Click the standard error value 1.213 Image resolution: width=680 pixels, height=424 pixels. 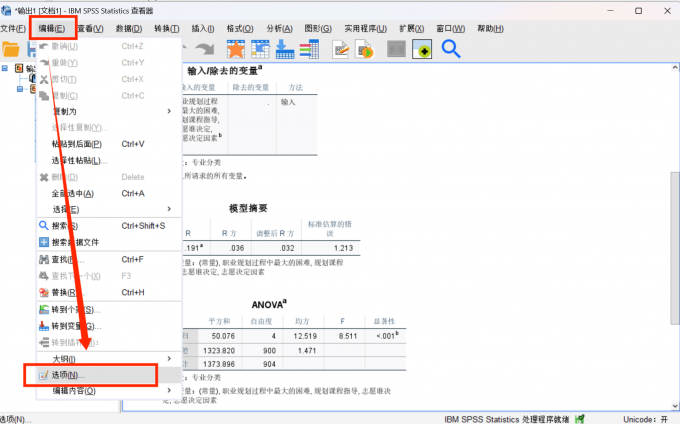343,248
